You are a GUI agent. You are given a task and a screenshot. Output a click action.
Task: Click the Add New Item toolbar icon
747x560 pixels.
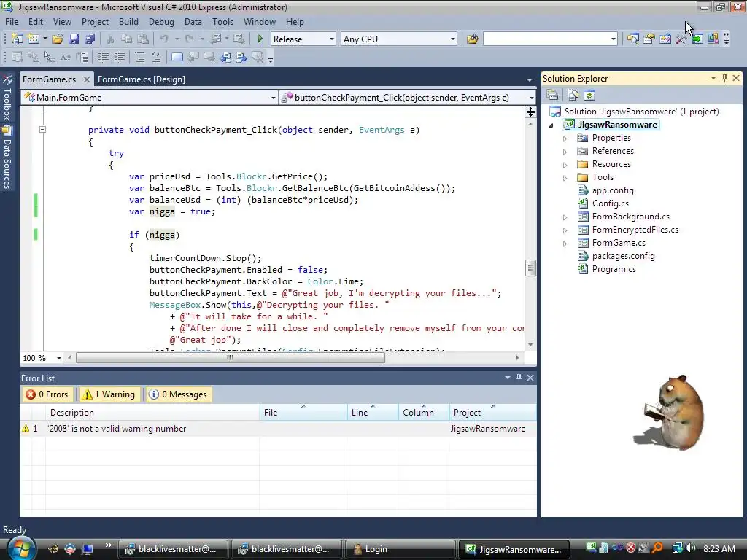coord(34,39)
